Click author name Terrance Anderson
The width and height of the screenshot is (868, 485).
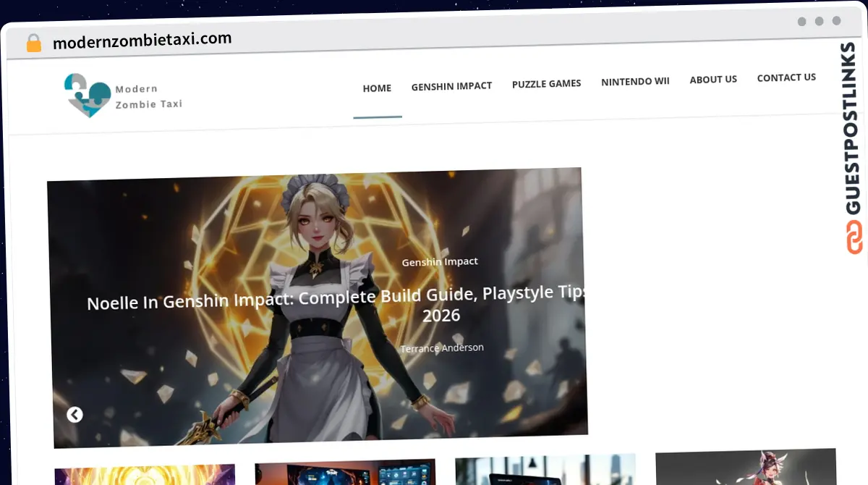[x=442, y=348]
